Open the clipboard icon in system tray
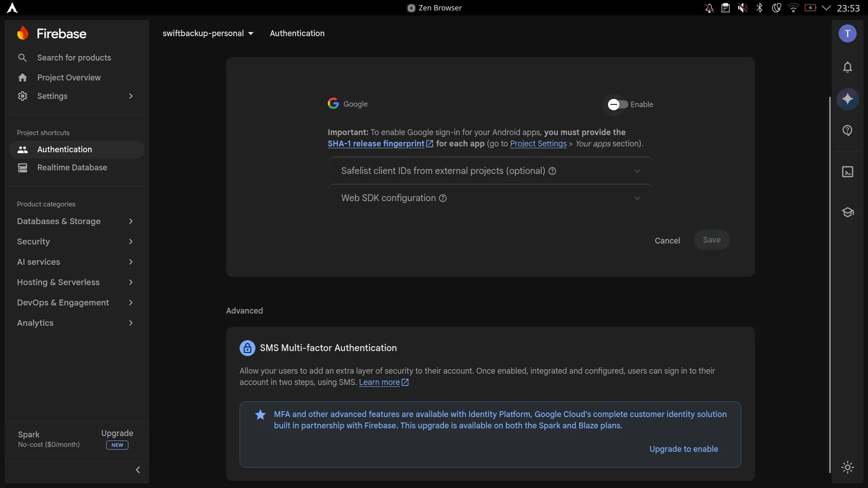Screen dimensions: 868x488 tap(726, 8)
